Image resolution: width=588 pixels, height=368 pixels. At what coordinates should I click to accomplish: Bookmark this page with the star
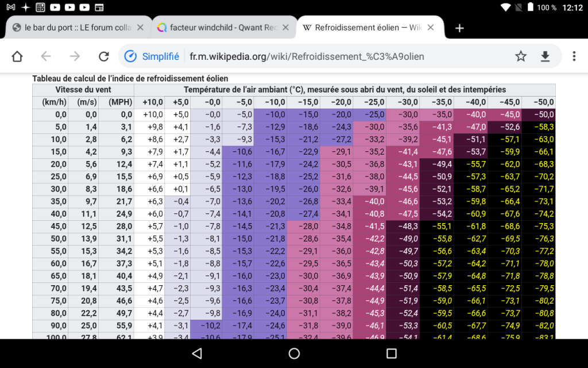point(521,56)
